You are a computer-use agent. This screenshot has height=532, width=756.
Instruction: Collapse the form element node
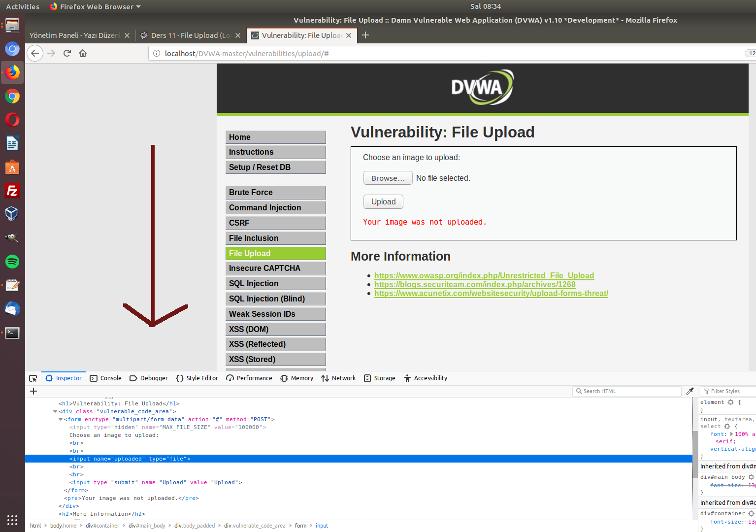click(61, 420)
